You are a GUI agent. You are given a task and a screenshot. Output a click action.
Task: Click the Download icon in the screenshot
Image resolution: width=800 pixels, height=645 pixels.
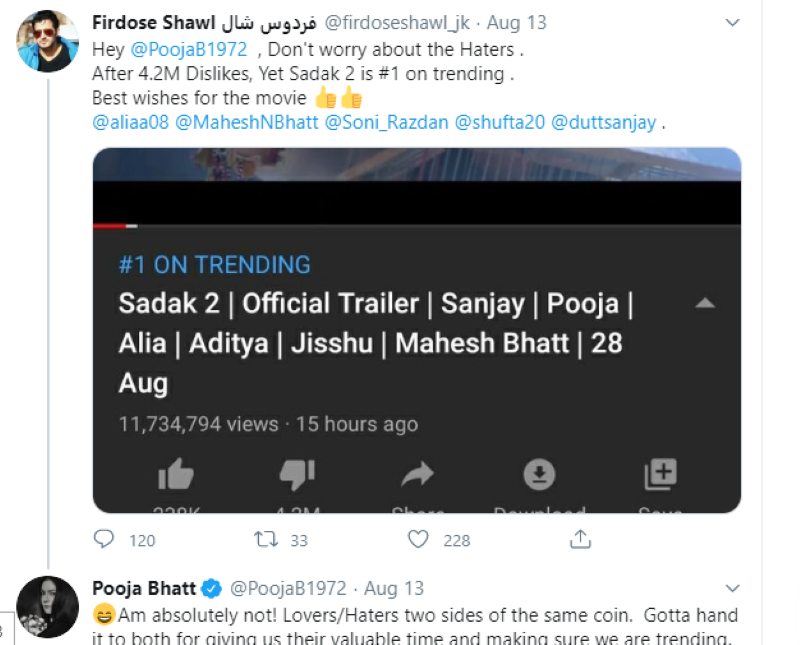pyautogui.click(x=540, y=474)
